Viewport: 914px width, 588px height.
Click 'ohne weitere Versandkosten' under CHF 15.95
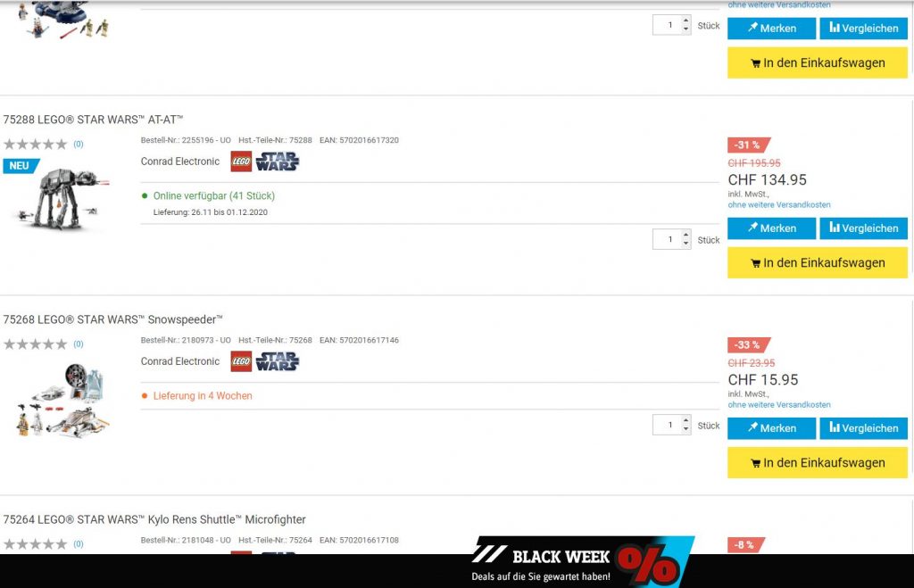click(x=779, y=404)
